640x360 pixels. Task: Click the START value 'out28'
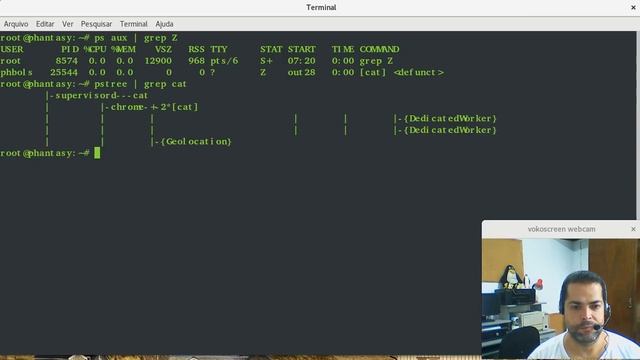click(x=301, y=73)
